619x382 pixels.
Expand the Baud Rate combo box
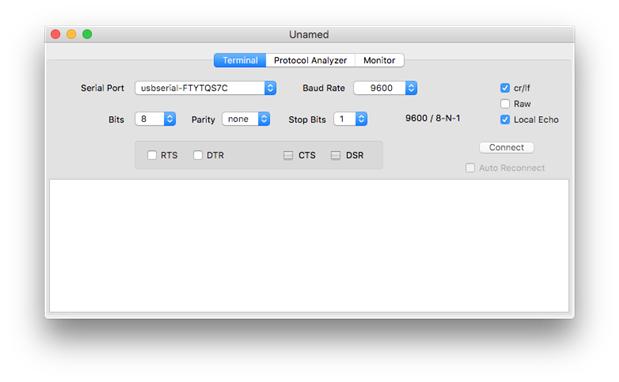385,88
